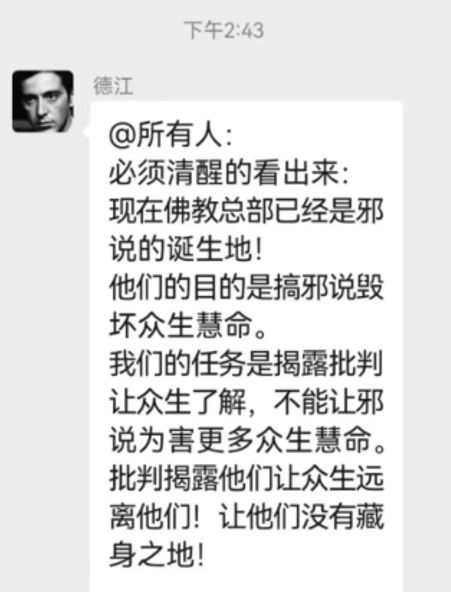Open the sender's black-and-white profile avatar
Screen dimensions: 451x592
[x=43, y=101]
